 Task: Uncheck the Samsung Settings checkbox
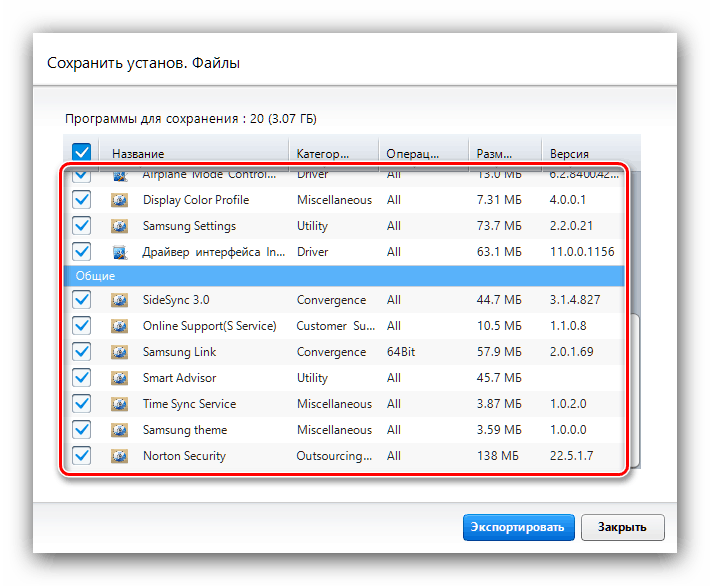pos(82,226)
